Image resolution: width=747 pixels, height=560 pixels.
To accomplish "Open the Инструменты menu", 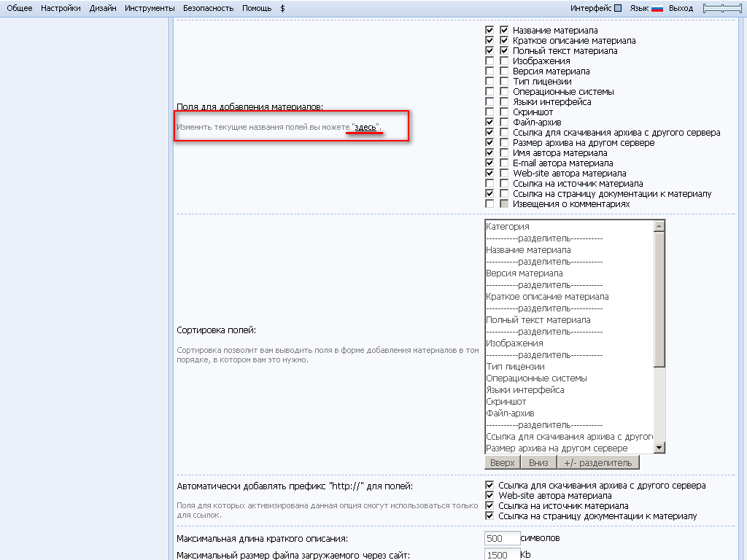I will coord(150,8).
